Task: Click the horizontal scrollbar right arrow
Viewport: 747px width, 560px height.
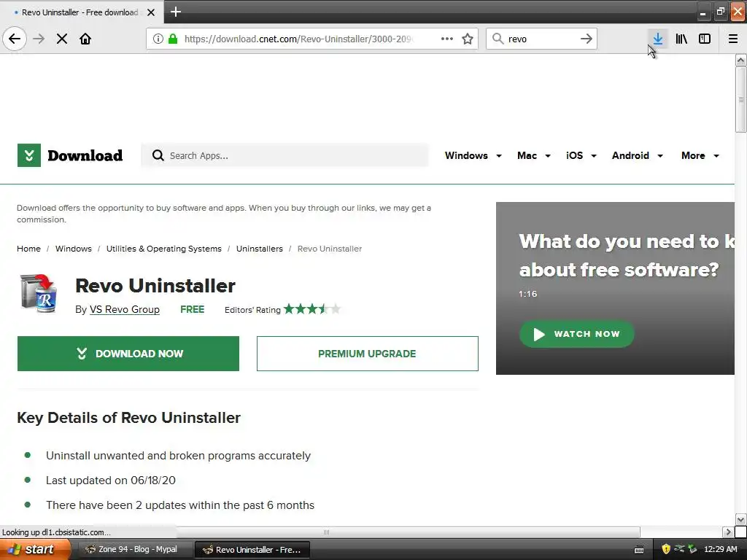Action: [728, 532]
